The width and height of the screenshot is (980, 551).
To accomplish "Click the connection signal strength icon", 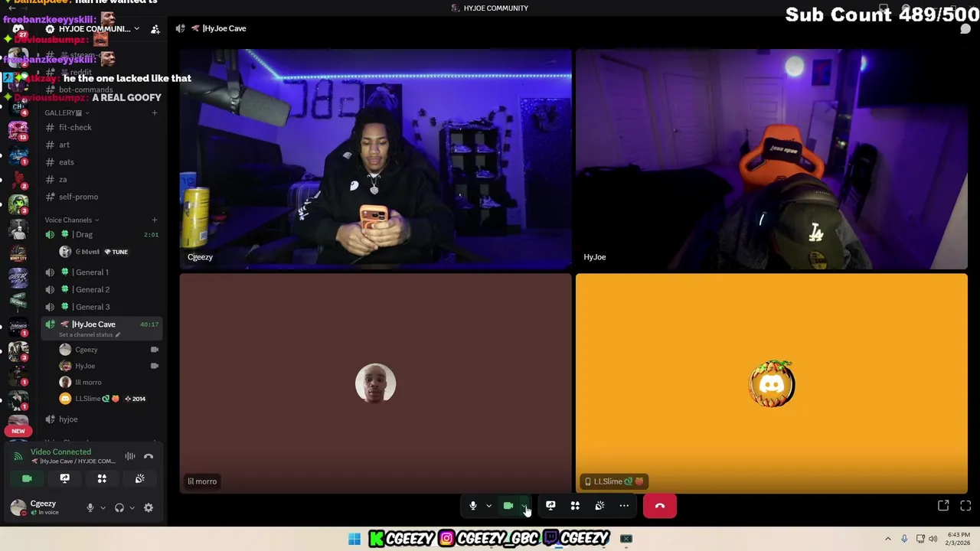I will [18, 456].
